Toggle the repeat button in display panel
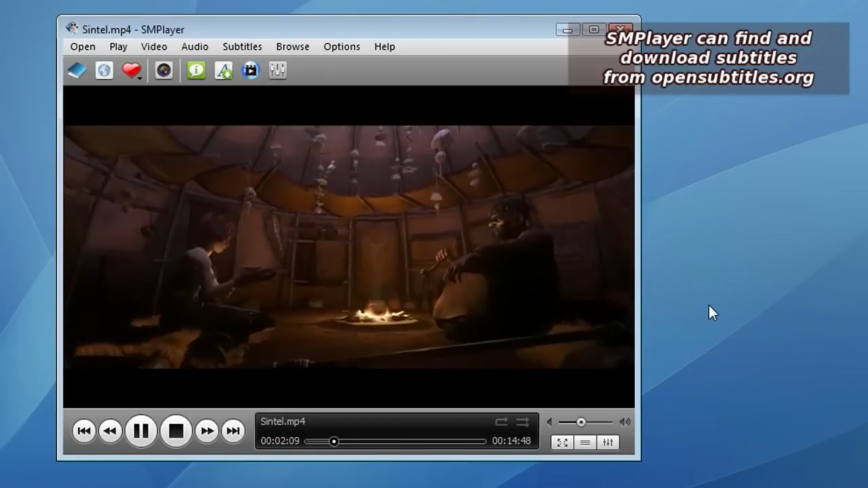Viewport: 868px width, 488px height. pyautogui.click(x=501, y=422)
